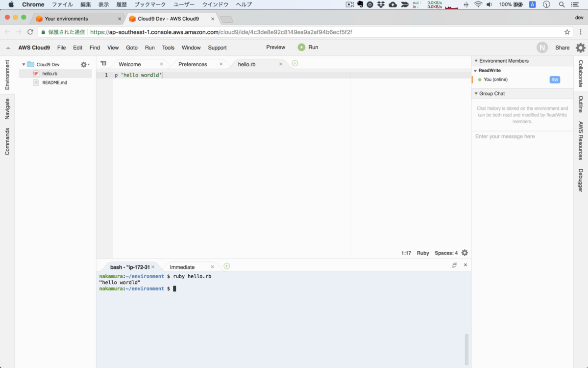Click the green plus to create a new editor tab
Image resolution: width=588 pixels, height=368 pixels.
294,63
